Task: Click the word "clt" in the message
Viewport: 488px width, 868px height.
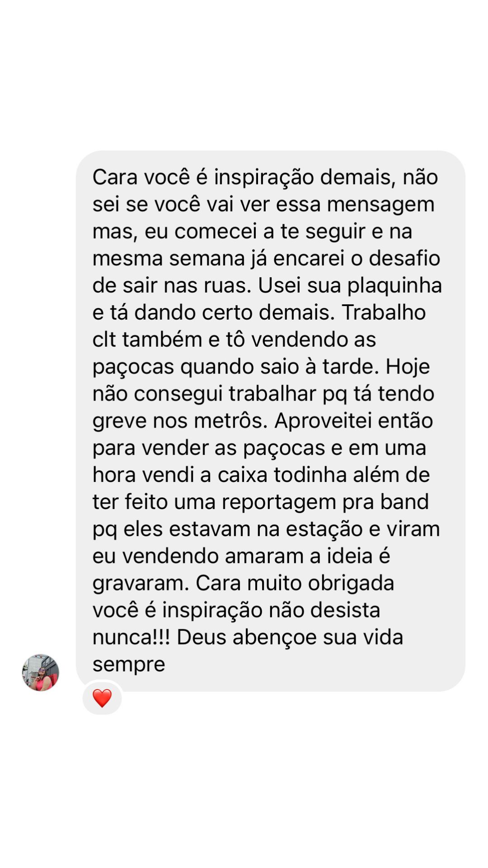Action: 104,340
